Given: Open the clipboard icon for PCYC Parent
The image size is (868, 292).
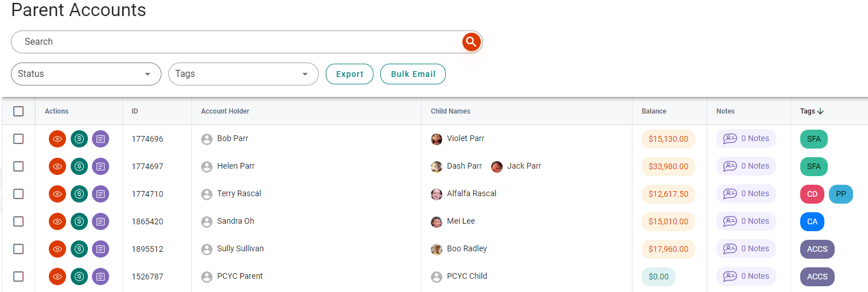Looking at the screenshot, I should (101, 277).
